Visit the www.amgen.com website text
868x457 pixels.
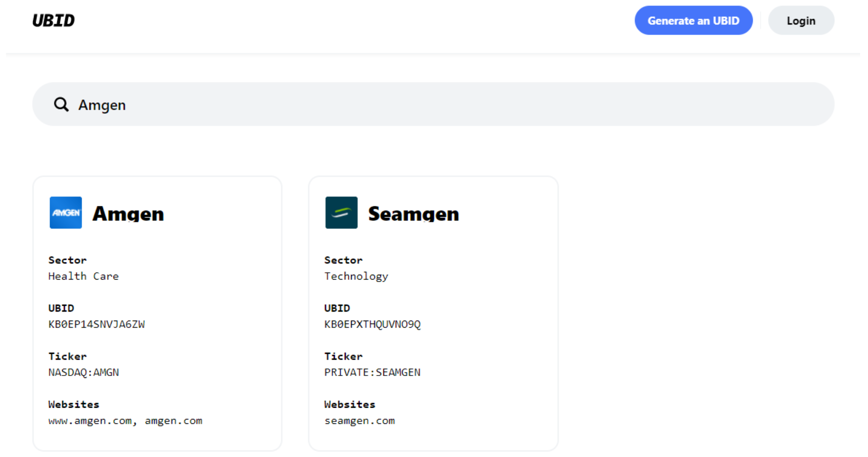(90, 420)
